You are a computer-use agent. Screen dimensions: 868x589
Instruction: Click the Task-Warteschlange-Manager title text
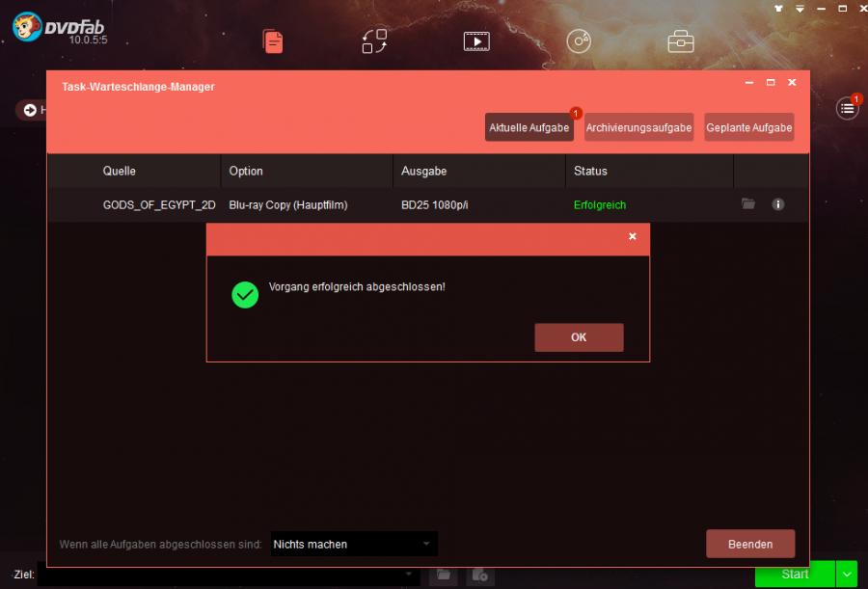138,87
